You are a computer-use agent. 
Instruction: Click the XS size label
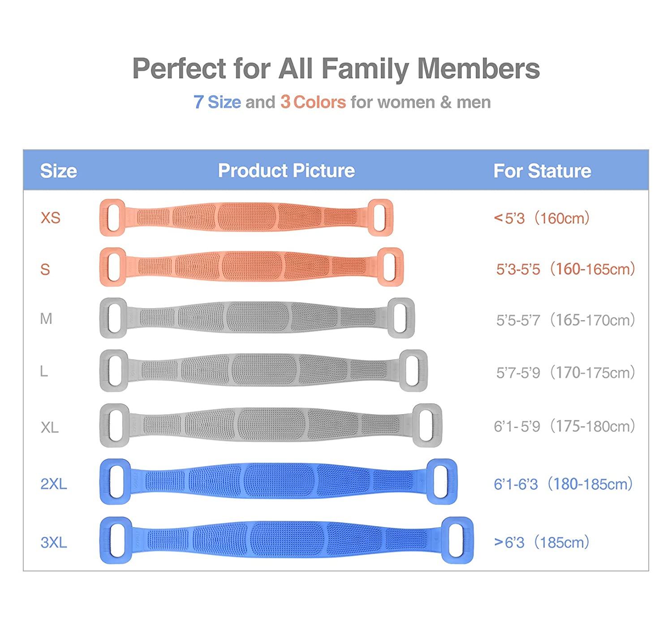coord(51,218)
